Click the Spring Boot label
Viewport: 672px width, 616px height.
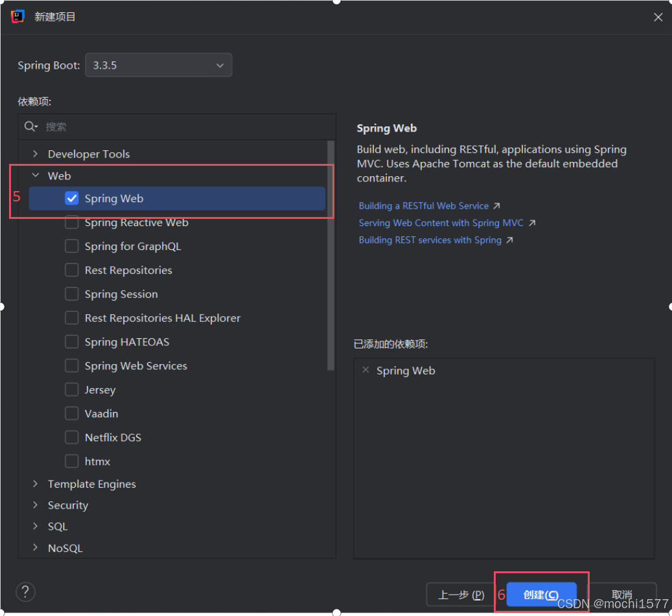[49, 65]
